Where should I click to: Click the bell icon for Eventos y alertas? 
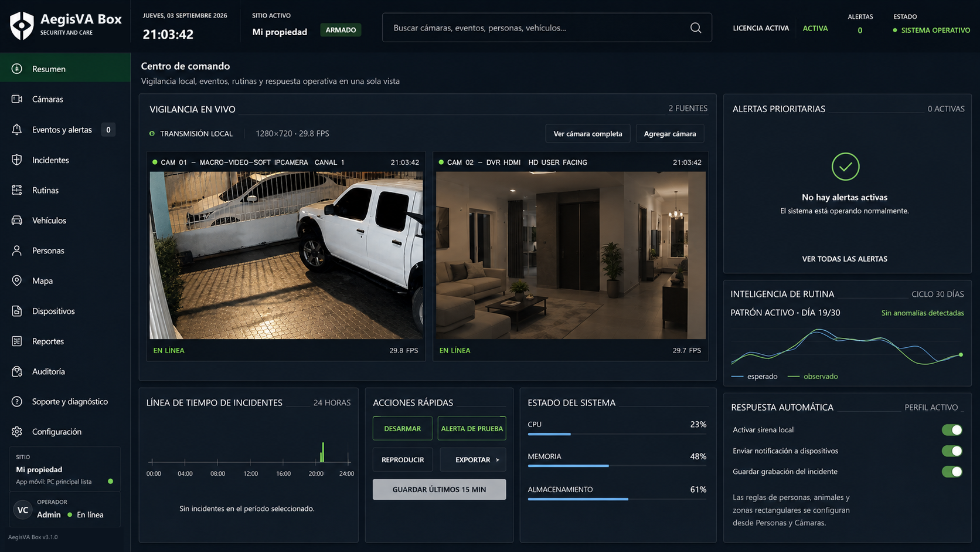pos(17,130)
